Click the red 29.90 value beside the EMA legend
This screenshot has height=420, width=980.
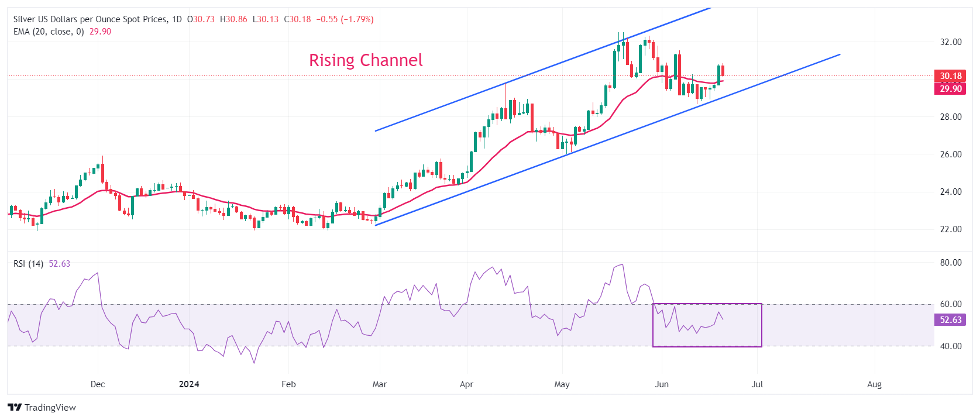[100, 32]
